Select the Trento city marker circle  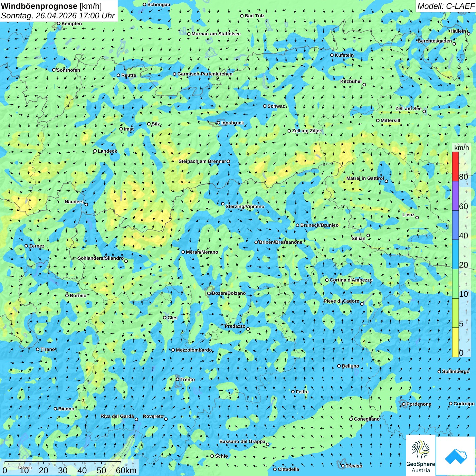tap(177, 379)
